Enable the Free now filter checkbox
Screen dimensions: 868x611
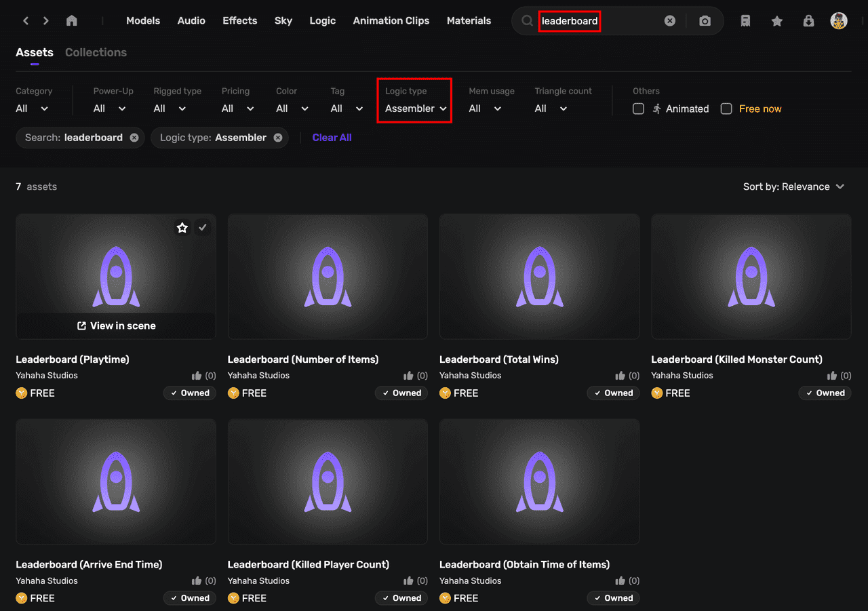726,108
